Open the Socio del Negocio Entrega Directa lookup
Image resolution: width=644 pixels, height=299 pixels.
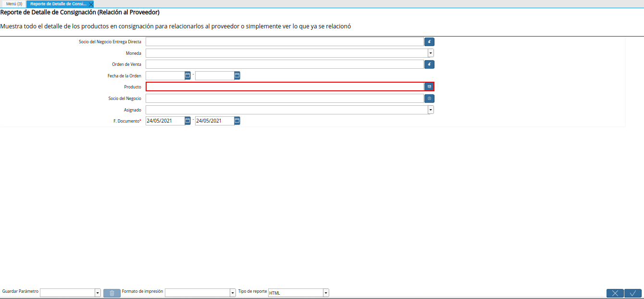(429, 41)
